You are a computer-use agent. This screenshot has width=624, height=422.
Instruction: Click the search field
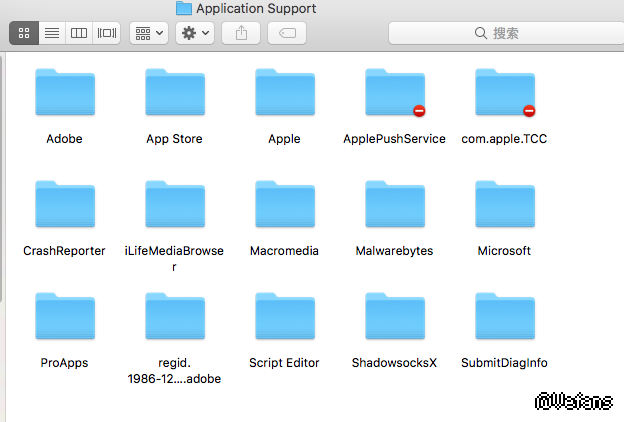(x=505, y=33)
